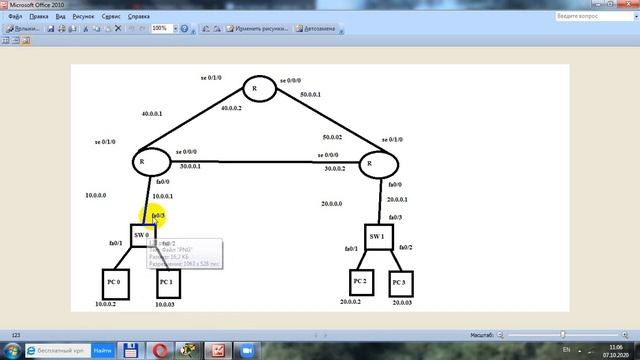Switch to Single Picture view
This screenshot has height=360, width=640.
pyautogui.click(x=26, y=40)
